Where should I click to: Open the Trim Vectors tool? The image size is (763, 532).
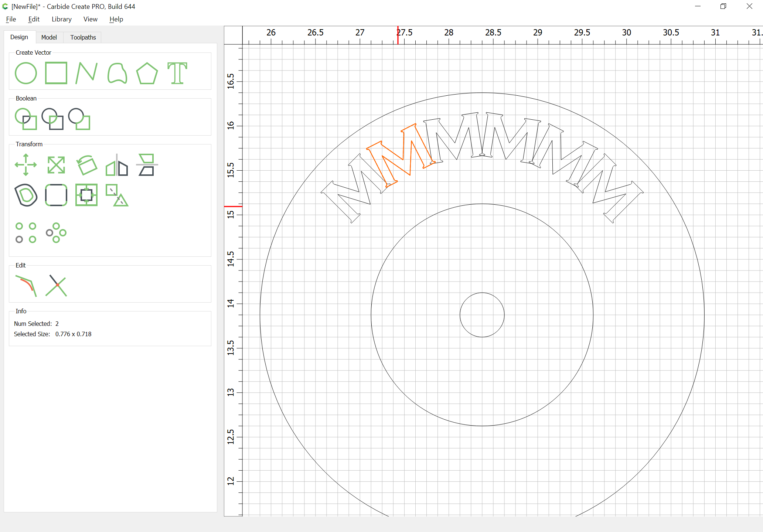click(x=56, y=285)
